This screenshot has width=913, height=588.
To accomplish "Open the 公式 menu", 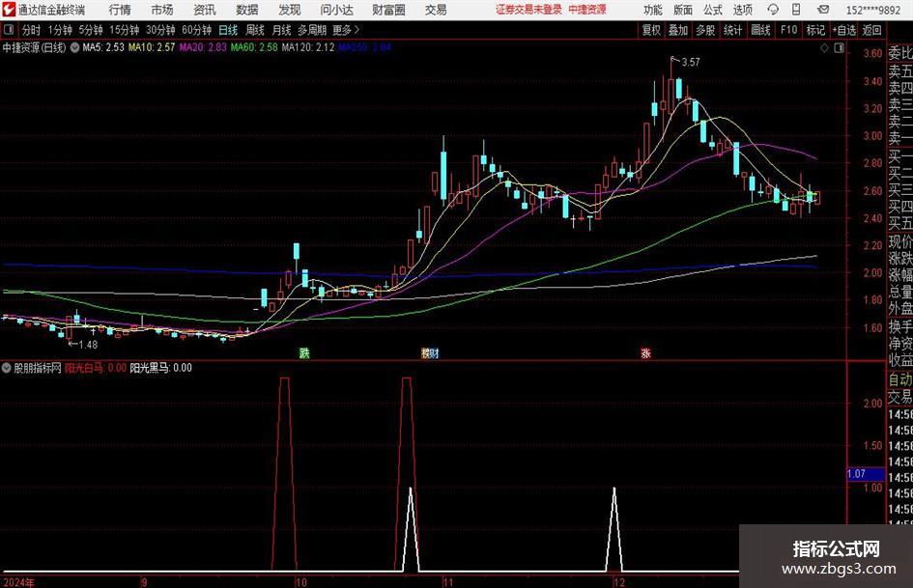I will tap(713, 10).
